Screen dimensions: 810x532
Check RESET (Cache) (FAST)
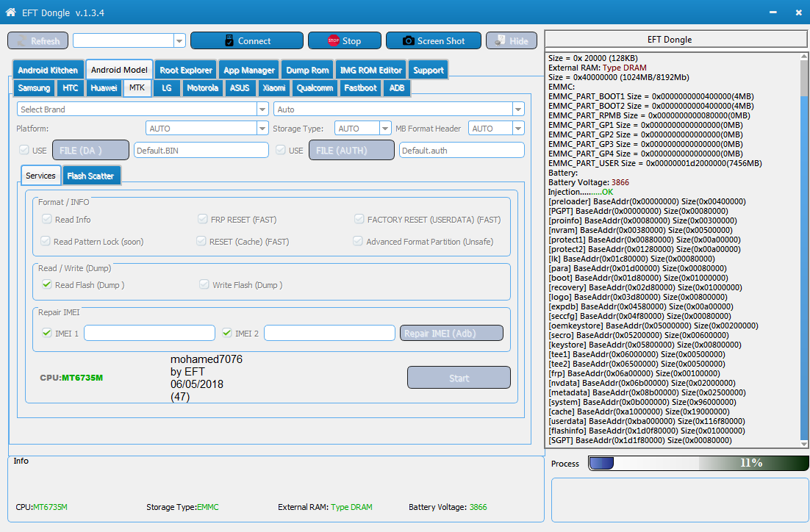201,241
